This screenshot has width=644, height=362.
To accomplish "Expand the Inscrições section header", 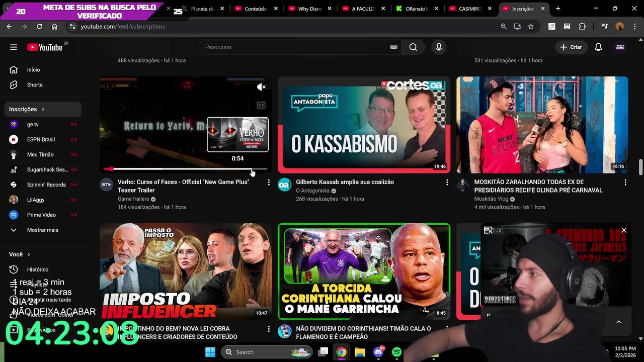I will tap(43, 109).
